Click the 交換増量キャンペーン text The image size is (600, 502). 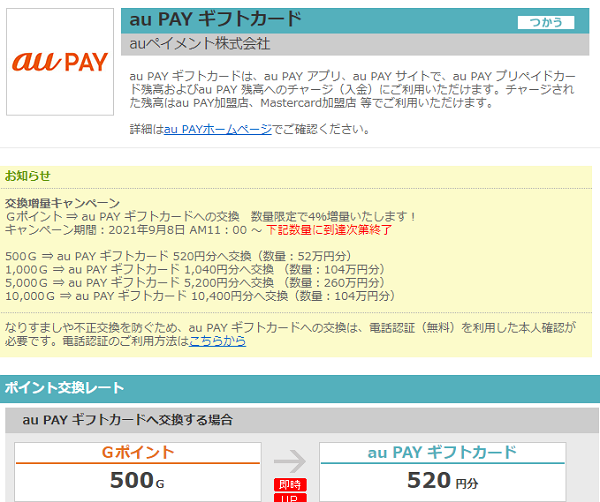pos(62,203)
